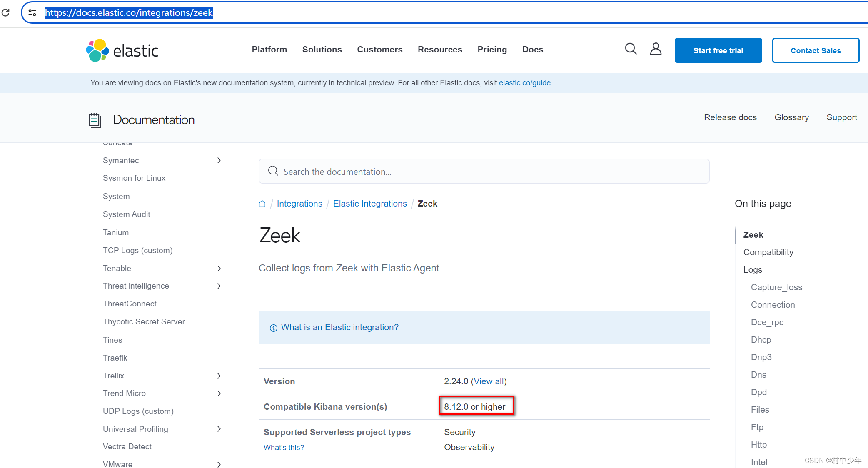Jump to the Dns section
This screenshot has height=468, width=868.
(x=758, y=375)
